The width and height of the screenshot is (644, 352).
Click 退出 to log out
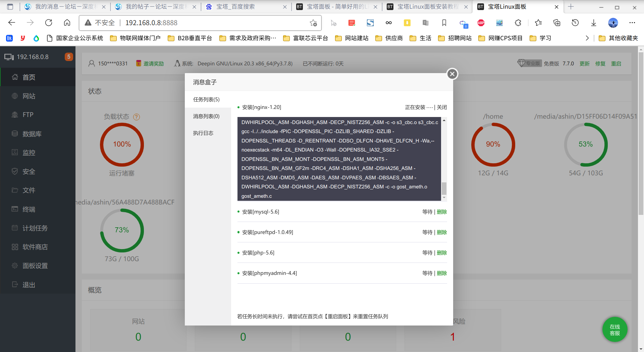click(x=38, y=285)
